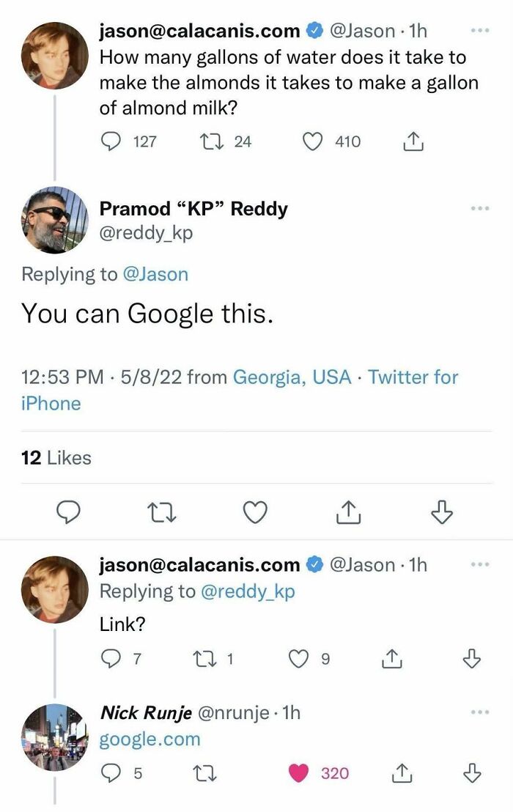This screenshot has width=513, height=812.
Task: View the 12 Likes list
Action: point(56,458)
